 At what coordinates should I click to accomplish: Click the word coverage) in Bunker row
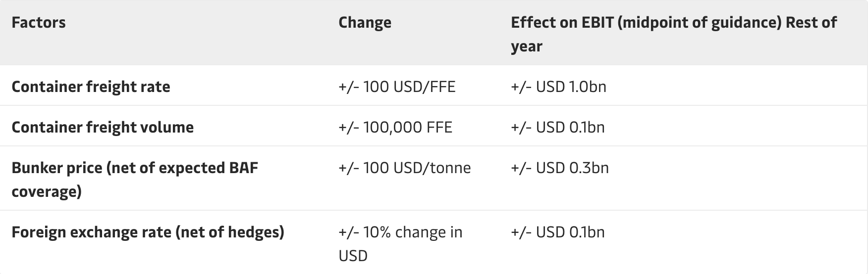[x=47, y=192]
